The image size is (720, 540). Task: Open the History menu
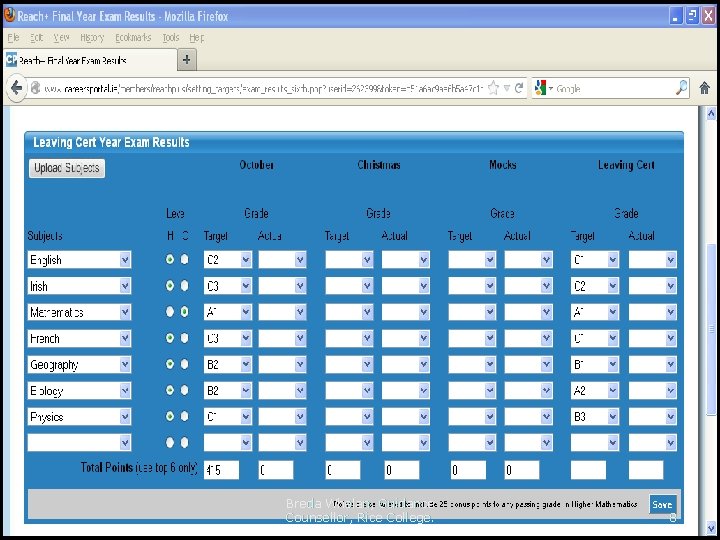tap(92, 38)
